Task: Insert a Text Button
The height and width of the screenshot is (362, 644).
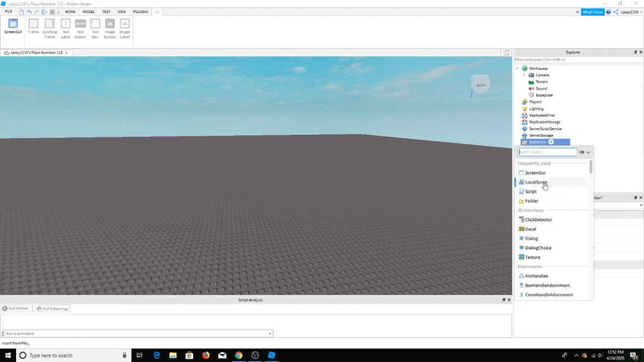Action: click(x=80, y=24)
